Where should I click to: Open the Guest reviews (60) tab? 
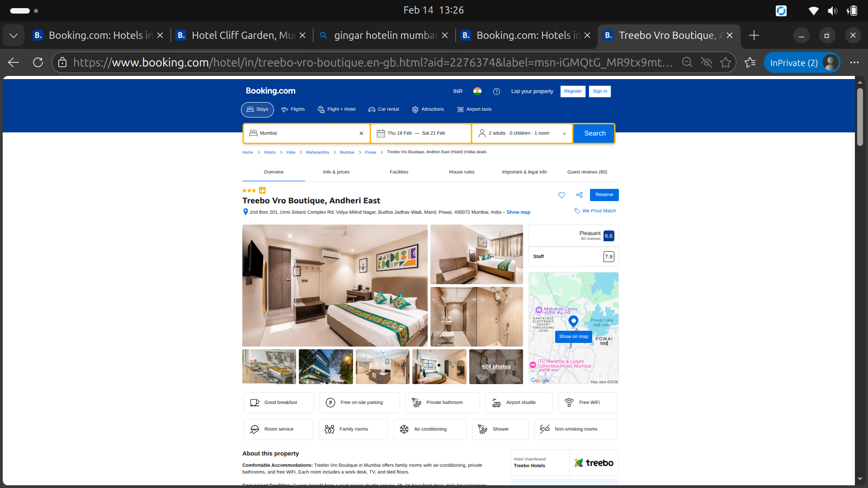point(587,172)
